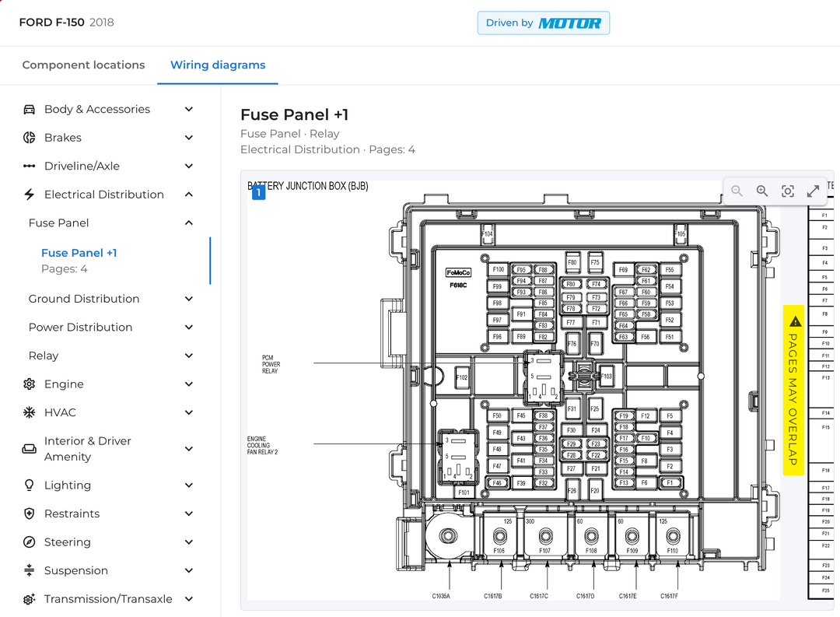Click connector label C1617C

click(x=539, y=596)
